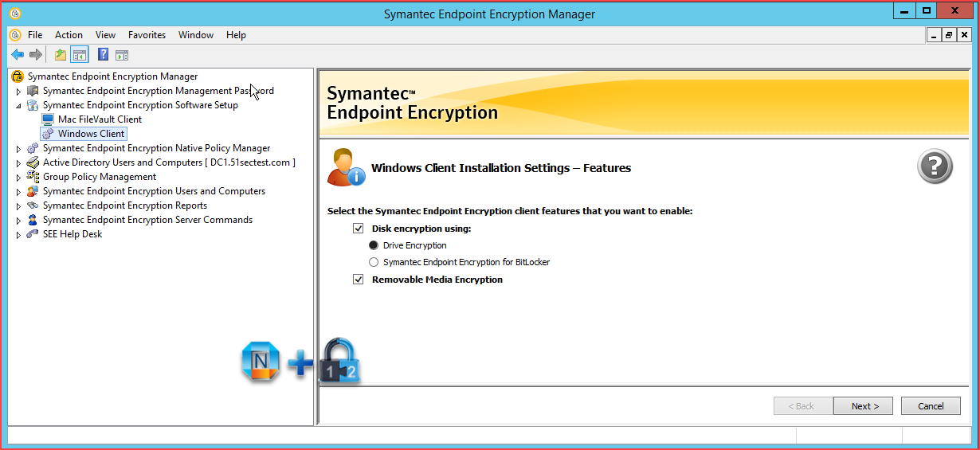Select Symantec Endpoint Encryption Software Setup label
980x450 pixels.
(140, 105)
